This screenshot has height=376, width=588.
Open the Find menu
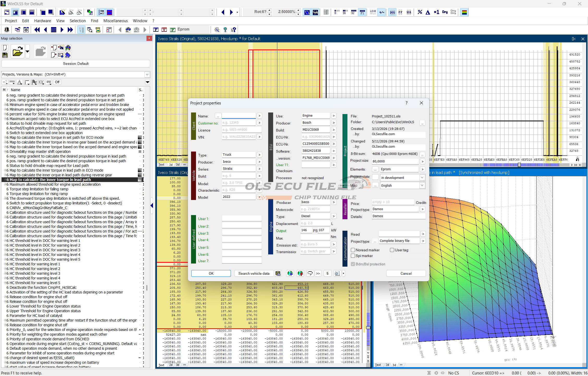click(x=94, y=21)
